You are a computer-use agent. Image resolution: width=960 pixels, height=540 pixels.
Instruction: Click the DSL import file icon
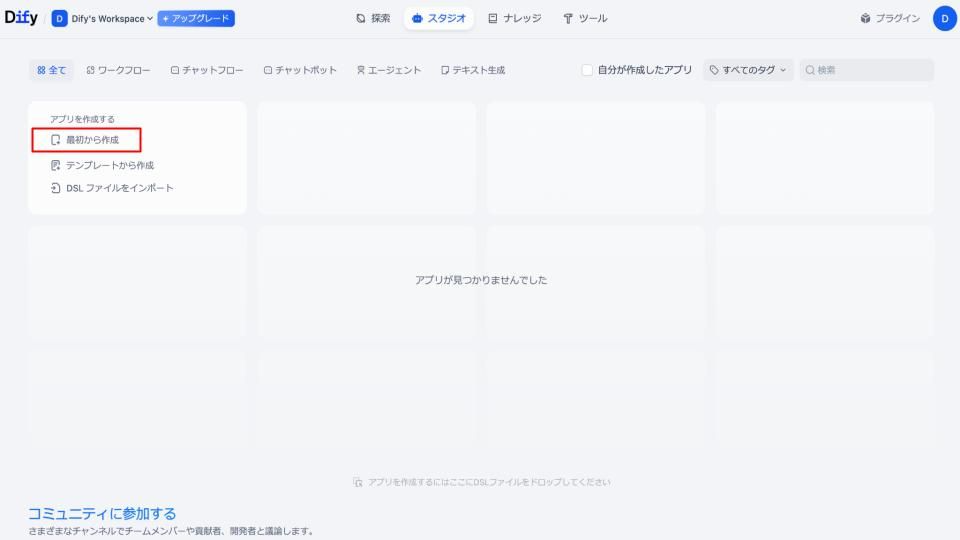[56, 188]
